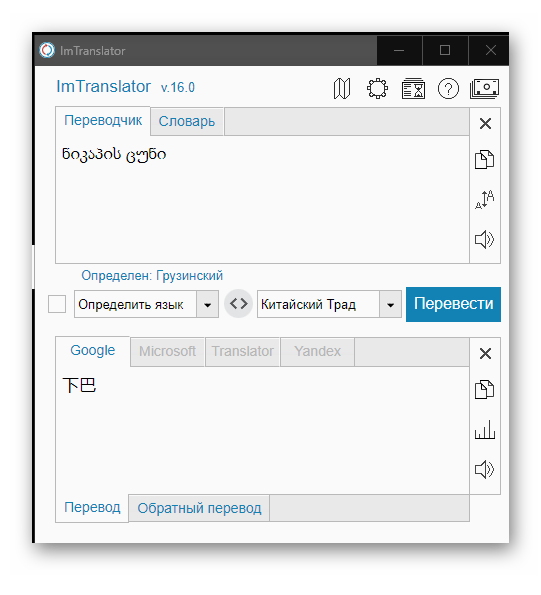This screenshot has width=541, height=595.
Task: Open the help question mark icon
Action: [448, 88]
